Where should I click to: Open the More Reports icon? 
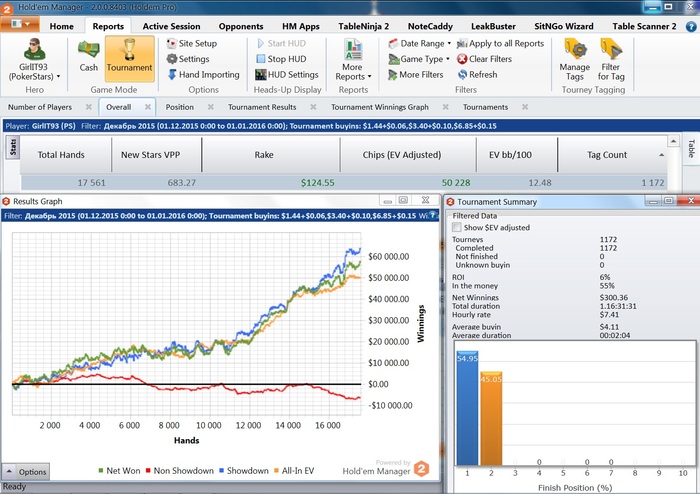tap(353, 50)
